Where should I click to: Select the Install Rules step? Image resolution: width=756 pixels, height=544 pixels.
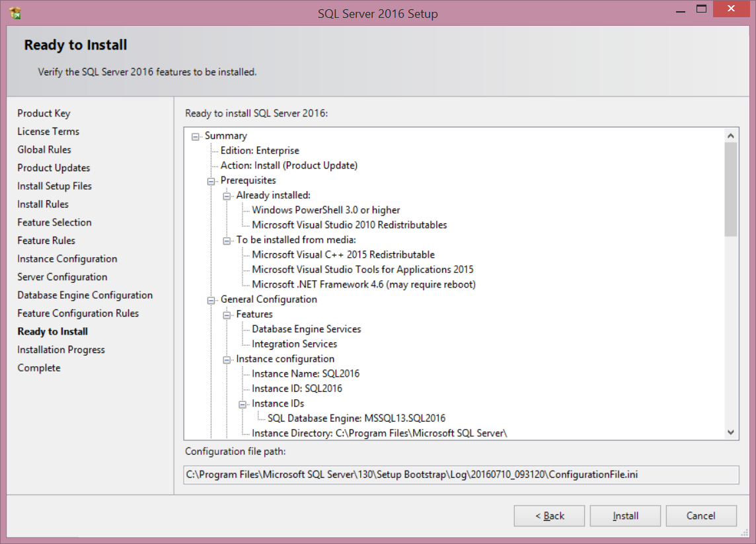tap(43, 204)
